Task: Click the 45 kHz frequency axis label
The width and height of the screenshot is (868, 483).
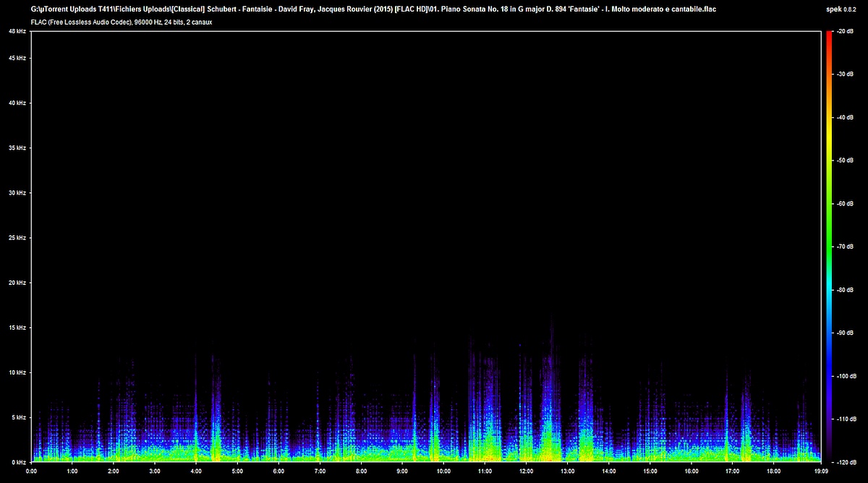Action: click(17, 59)
